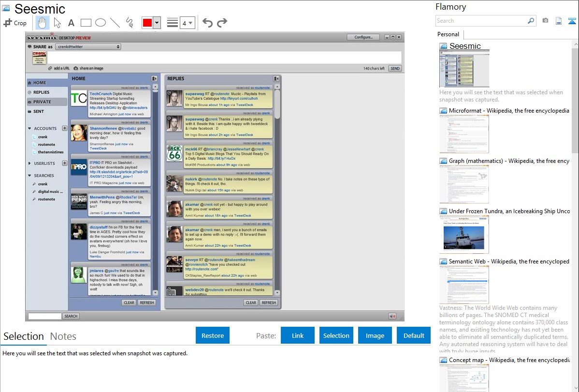This screenshot has height=392, width=579.
Task: Open the Seesmic snapshot thumbnail
Action: click(464, 69)
